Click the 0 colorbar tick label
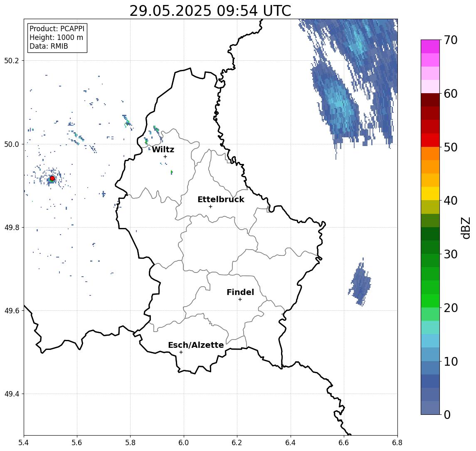The image size is (476, 451). [x=447, y=414]
